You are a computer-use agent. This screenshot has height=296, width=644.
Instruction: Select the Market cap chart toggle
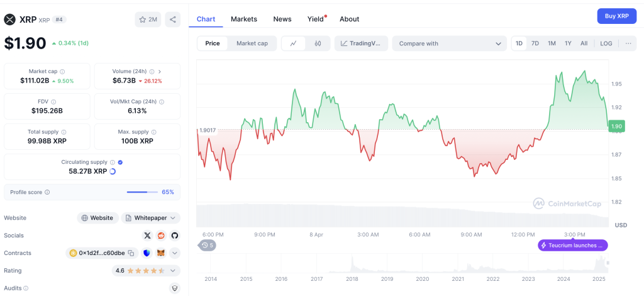click(252, 43)
